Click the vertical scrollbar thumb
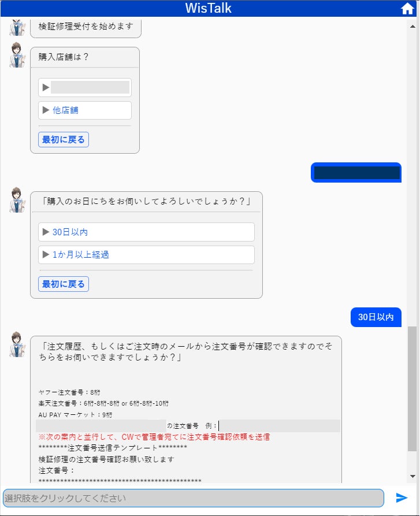Image resolution: width=420 pixels, height=516 pixels. (x=412, y=389)
